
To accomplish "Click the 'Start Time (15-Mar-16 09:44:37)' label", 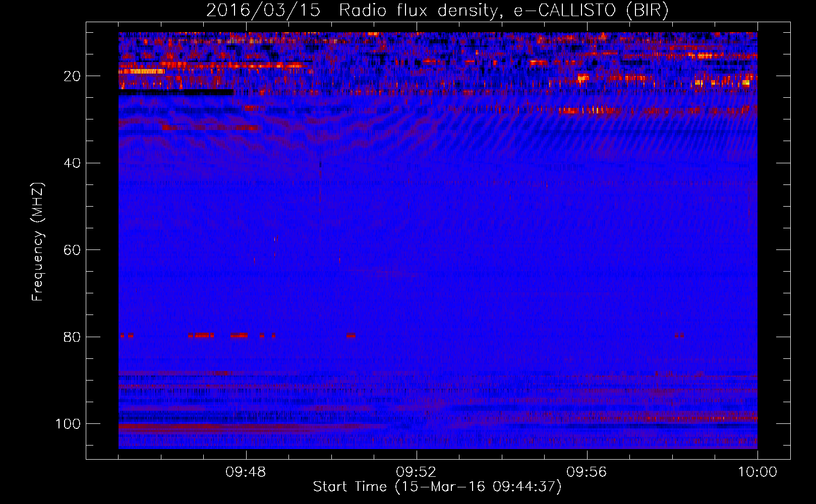I will pyautogui.click(x=437, y=487).
